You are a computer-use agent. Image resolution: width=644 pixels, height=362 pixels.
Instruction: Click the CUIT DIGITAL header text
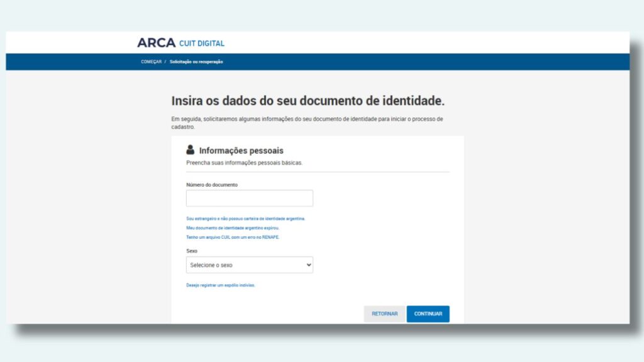click(x=202, y=43)
